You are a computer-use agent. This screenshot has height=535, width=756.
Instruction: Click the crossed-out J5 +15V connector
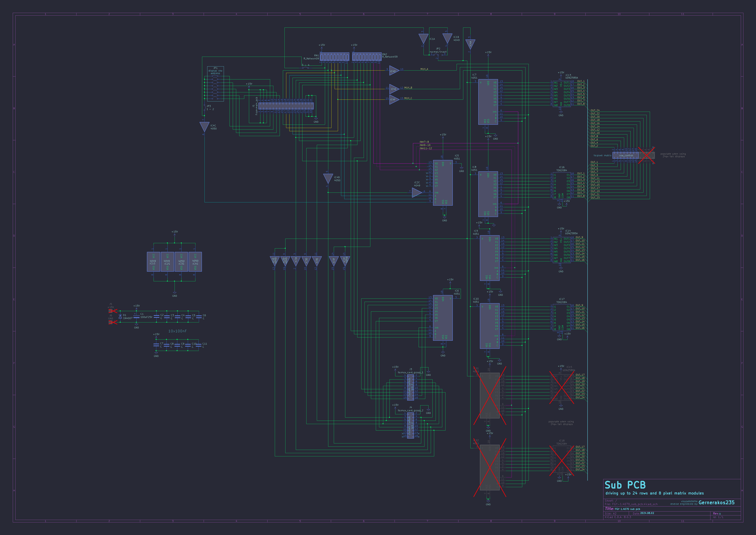(x=111, y=311)
